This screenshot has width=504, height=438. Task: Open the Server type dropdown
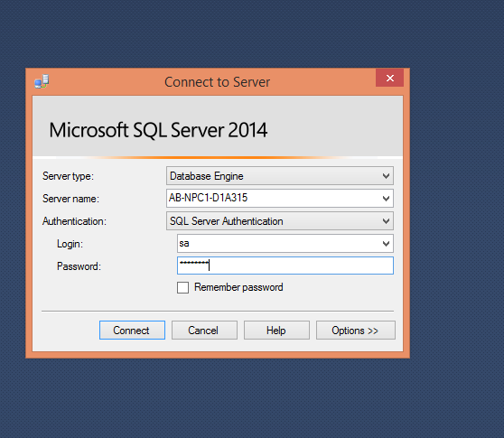click(x=280, y=176)
